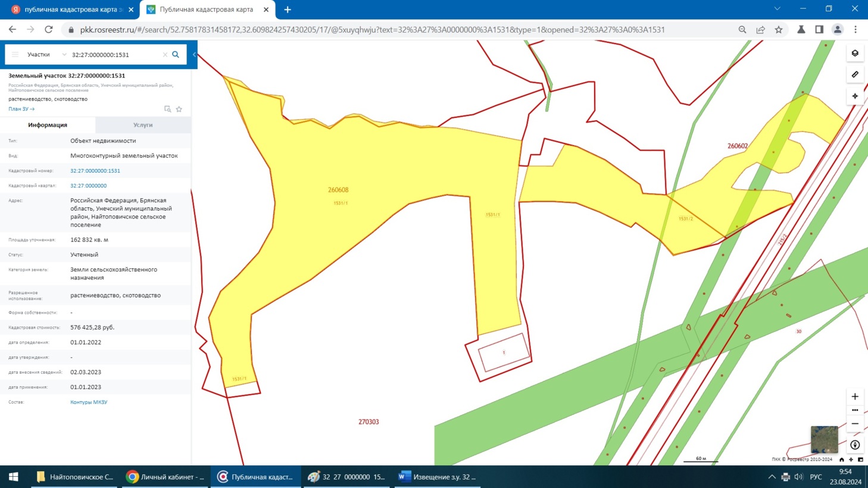
Task: Click the blue search magnifier icon
Action: [176, 55]
